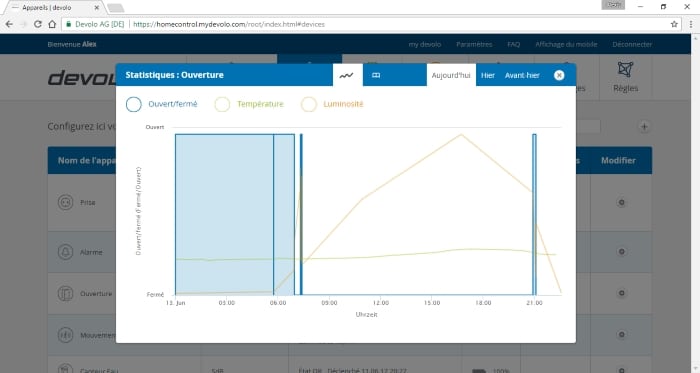Click the site security lock icon
This screenshot has width=700, height=373.
click(68, 24)
